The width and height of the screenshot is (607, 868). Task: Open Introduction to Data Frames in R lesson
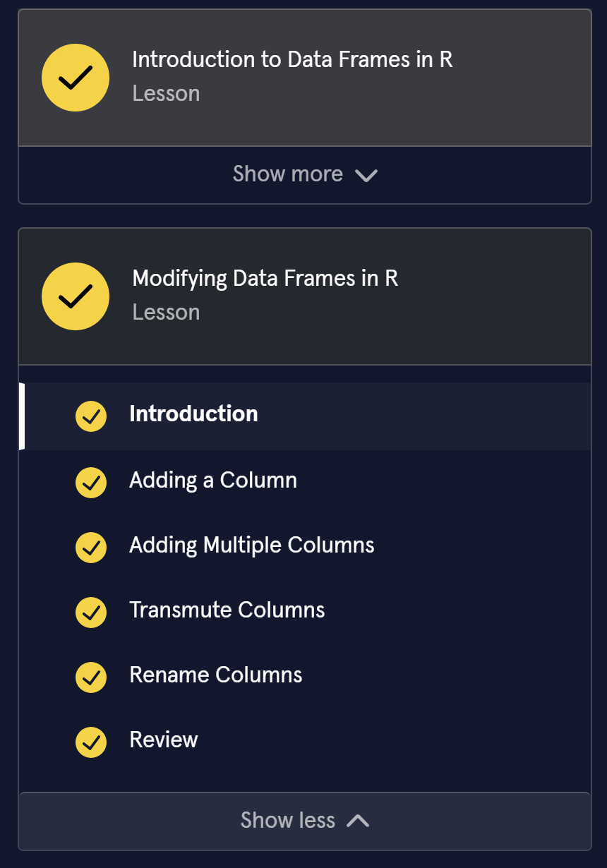292,60
